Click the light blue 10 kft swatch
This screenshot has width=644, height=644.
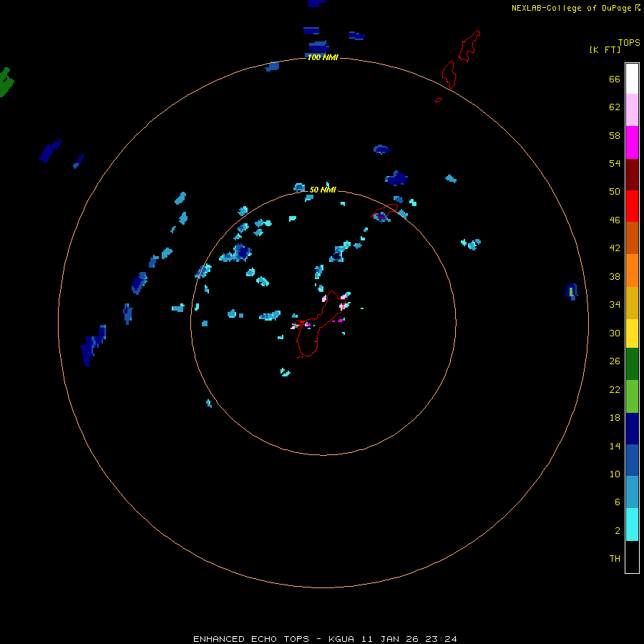pyautogui.click(x=632, y=492)
